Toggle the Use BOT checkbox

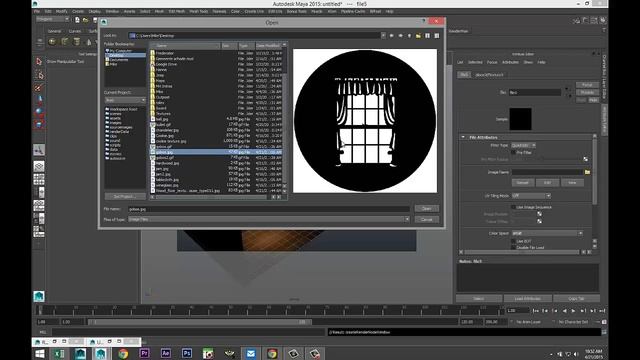513,241
